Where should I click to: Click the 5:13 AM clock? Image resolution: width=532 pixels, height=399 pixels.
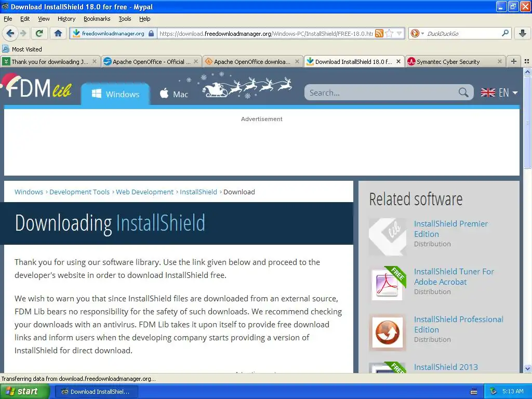513,391
